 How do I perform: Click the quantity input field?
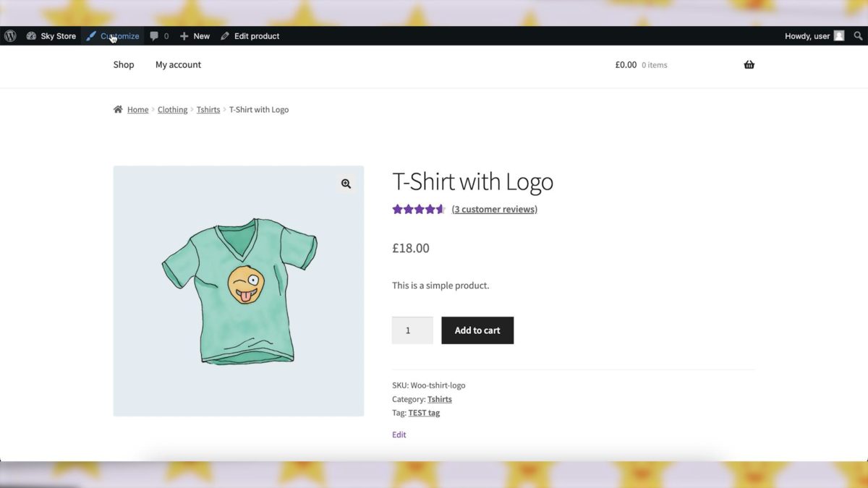tap(412, 330)
